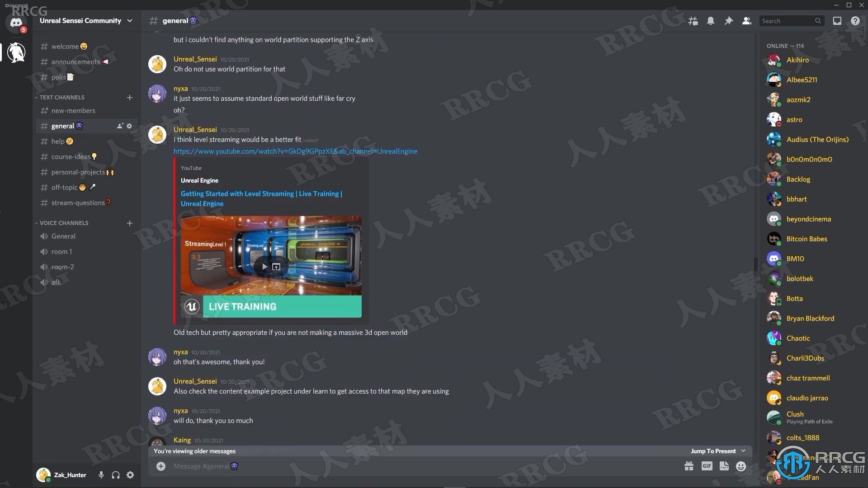The image size is (868, 488).
Task: Toggle headphones deafen button
Action: tap(116, 475)
